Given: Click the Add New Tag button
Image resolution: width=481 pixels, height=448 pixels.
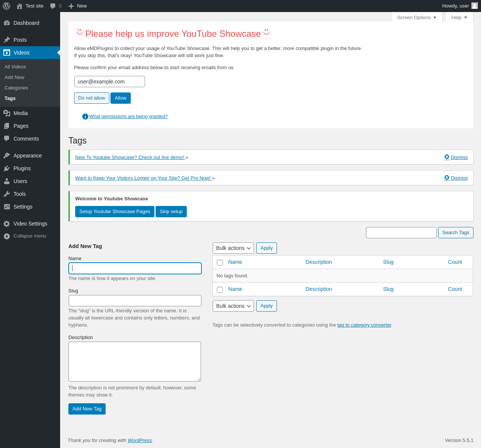Looking at the screenshot, I should point(87,409).
